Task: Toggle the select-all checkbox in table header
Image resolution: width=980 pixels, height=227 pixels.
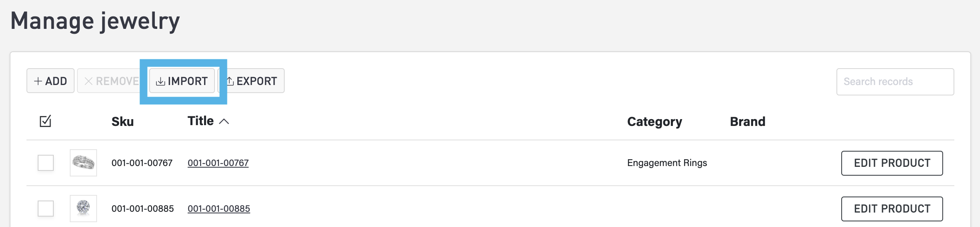Action: (45, 121)
